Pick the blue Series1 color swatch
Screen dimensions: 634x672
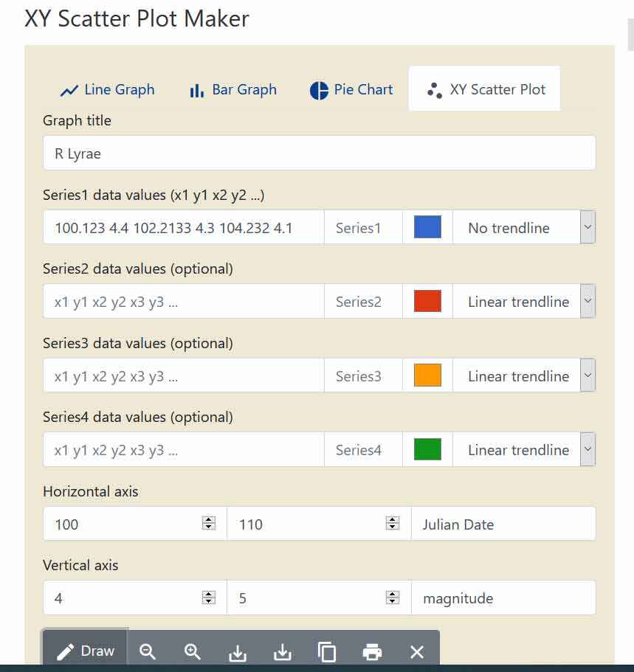click(427, 227)
